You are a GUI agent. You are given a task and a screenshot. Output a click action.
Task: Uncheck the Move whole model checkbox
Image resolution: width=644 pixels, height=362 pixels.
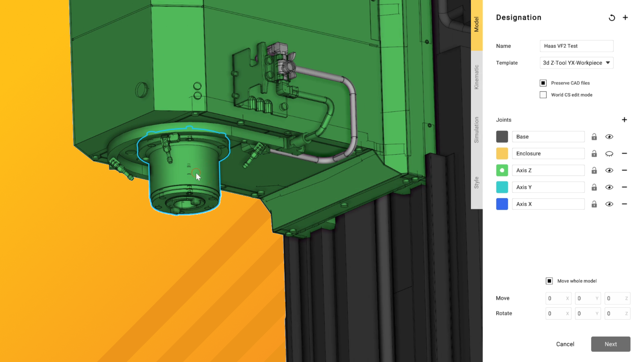[549, 281]
